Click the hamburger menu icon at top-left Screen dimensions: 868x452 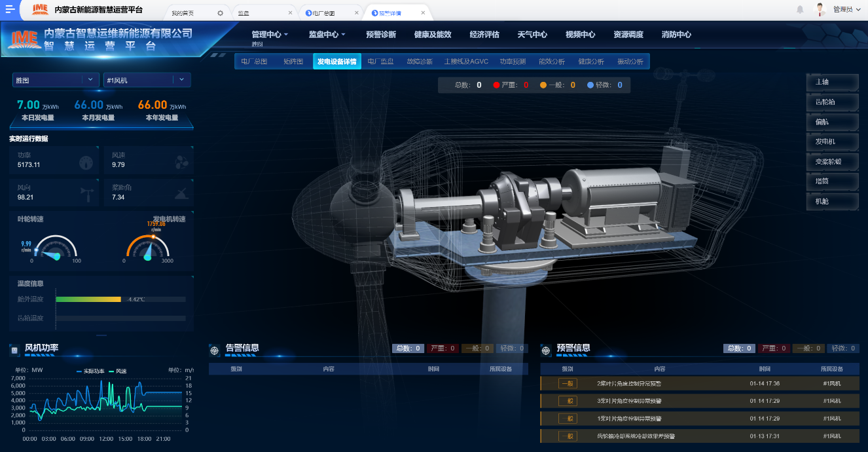click(x=10, y=9)
